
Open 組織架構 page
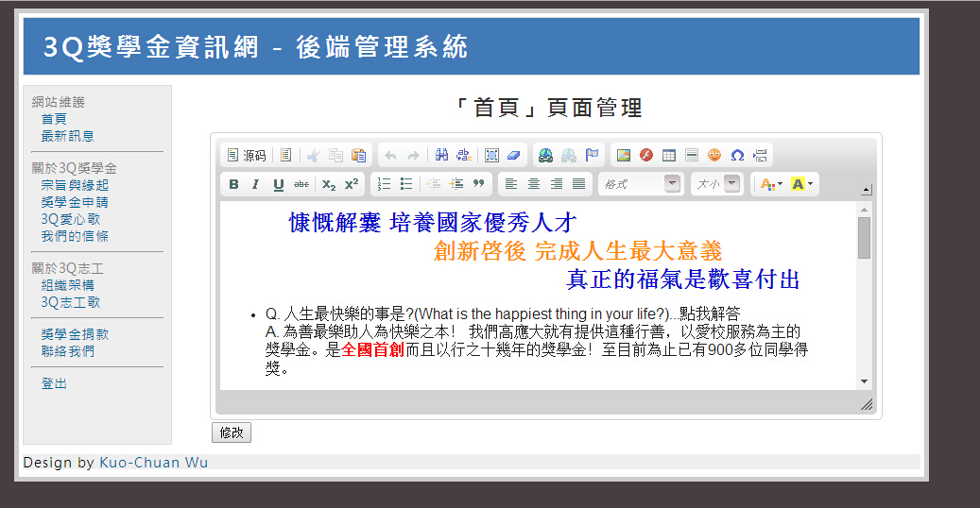coord(67,285)
